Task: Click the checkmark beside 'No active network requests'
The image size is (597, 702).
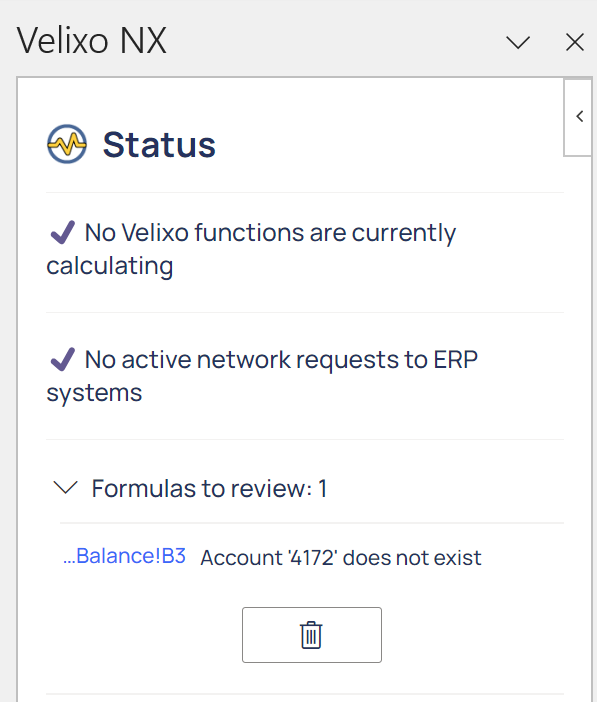Action: [x=62, y=360]
